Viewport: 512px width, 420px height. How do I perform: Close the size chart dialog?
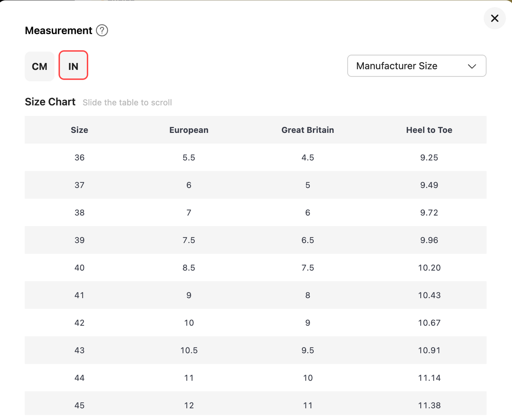pyautogui.click(x=494, y=18)
